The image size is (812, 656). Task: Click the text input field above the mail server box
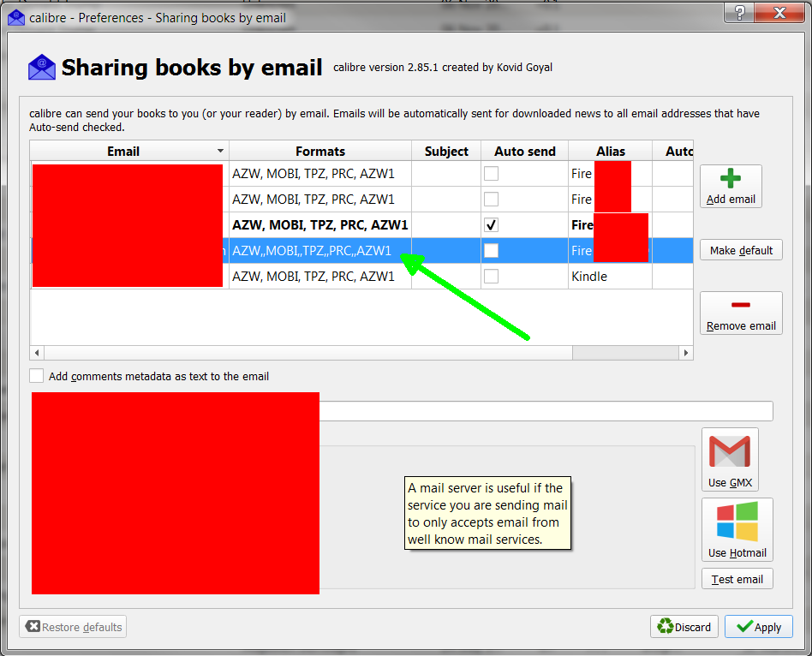[546, 410]
